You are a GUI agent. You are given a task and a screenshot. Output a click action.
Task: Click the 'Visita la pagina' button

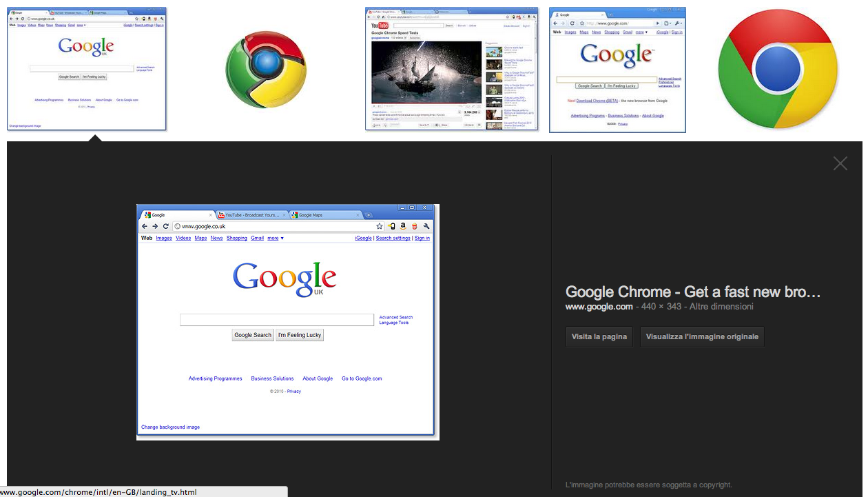(599, 337)
